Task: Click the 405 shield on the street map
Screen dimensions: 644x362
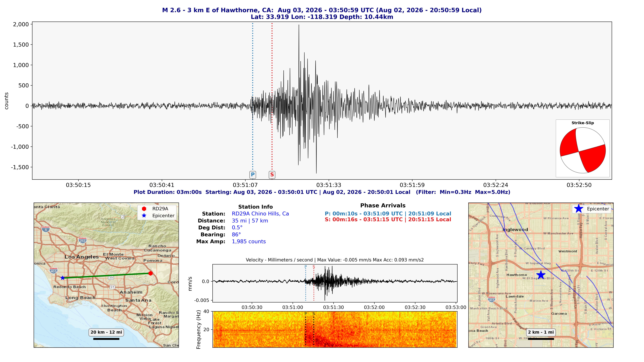Action: [491, 299]
